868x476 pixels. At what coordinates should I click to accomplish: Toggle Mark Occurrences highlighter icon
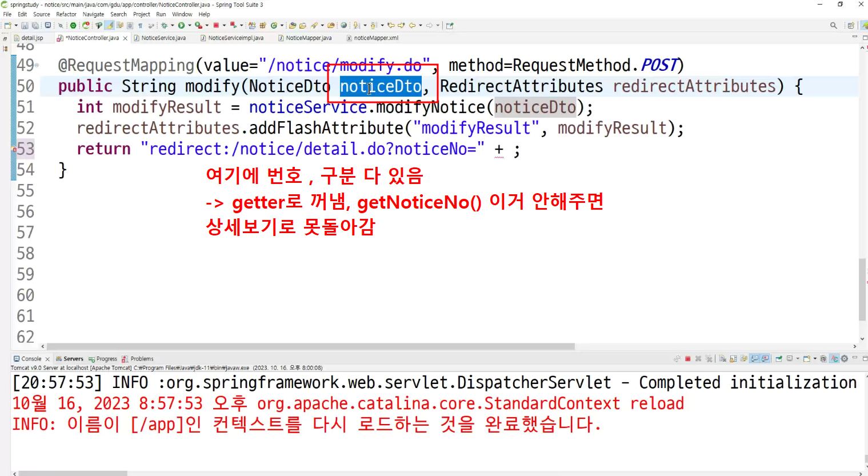109,26
